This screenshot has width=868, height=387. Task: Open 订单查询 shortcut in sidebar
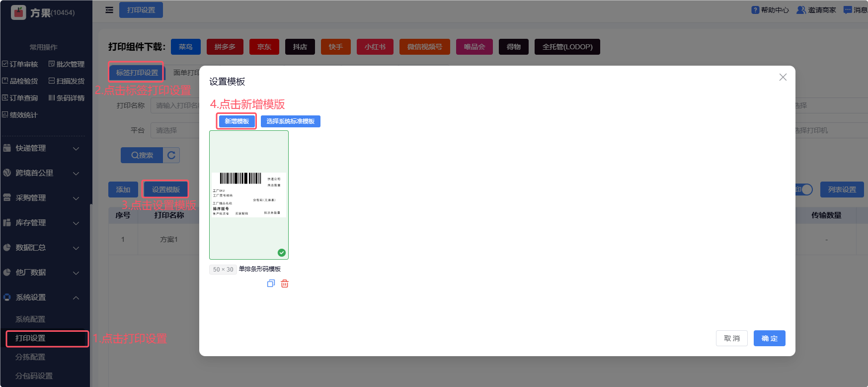[20, 98]
